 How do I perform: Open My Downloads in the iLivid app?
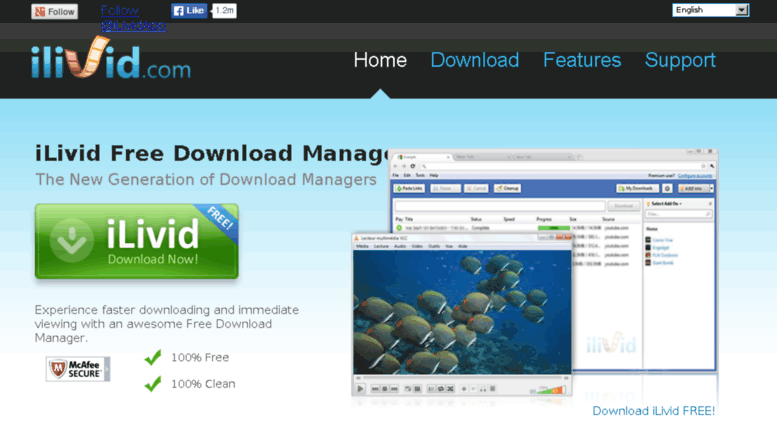637,188
